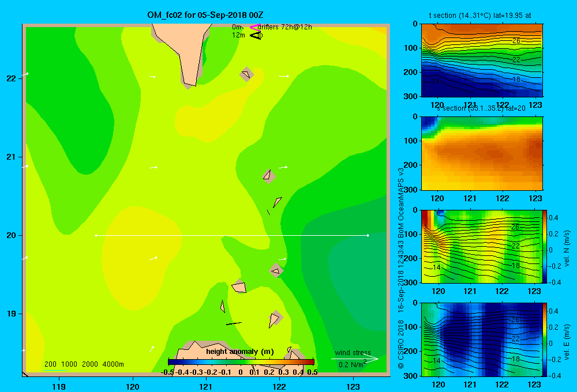Screen dimensions: 577x392
Task: Click the '300' depth label on the salinity section
Action: [x=411, y=190]
